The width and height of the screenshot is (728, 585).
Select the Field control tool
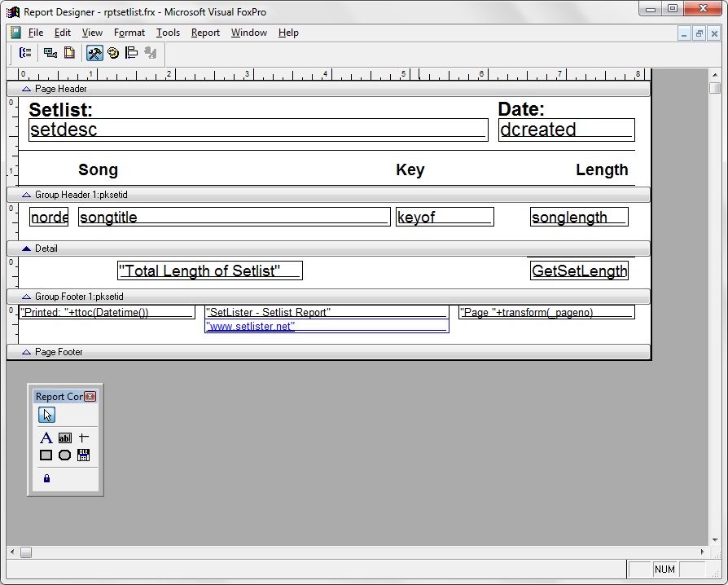[x=65, y=438]
